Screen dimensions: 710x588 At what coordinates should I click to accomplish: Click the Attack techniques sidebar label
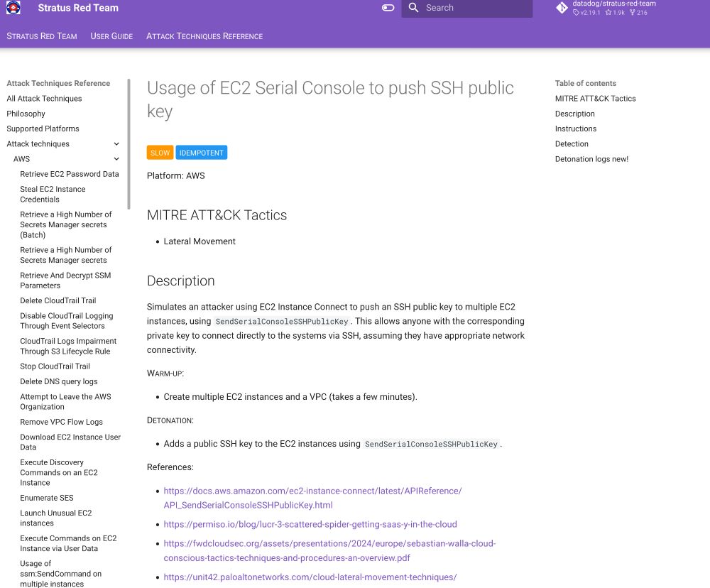pos(38,144)
